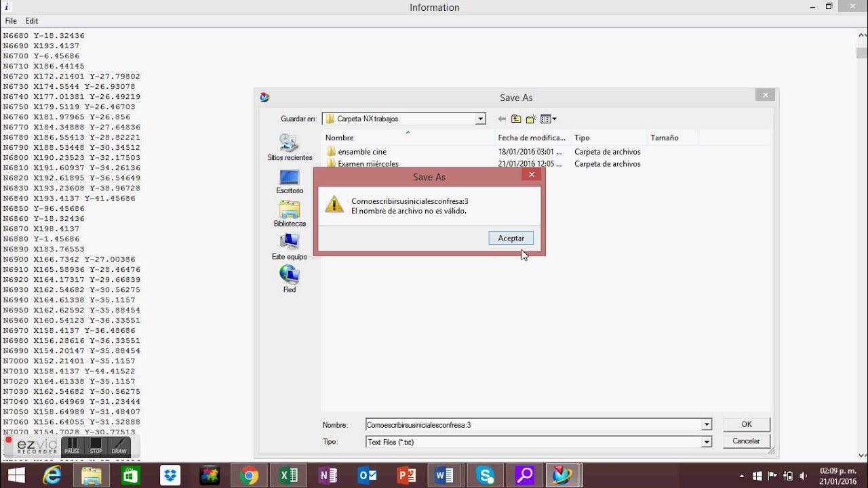Click the Information window scroll-down arrow
The width and height of the screenshot is (868, 488).
click(863, 455)
